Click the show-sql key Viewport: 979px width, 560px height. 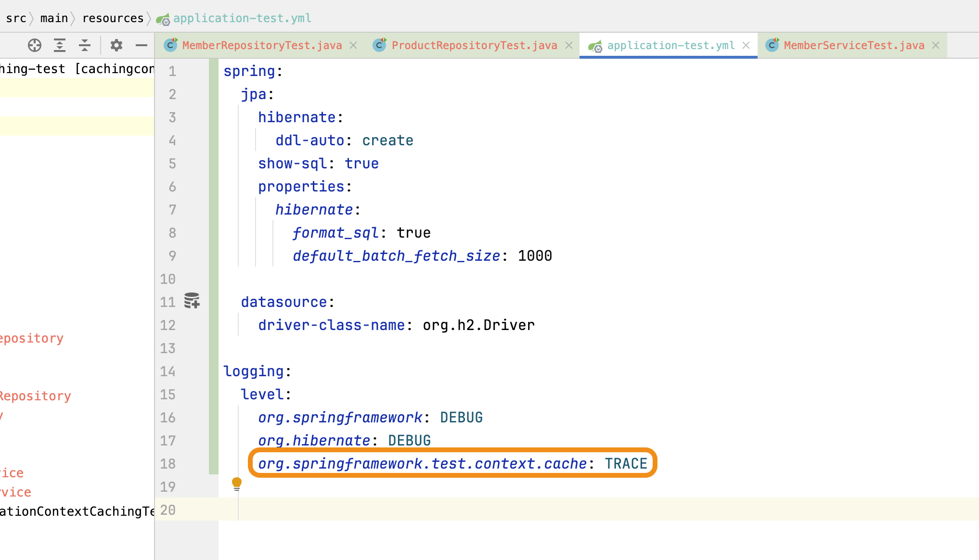pos(292,164)
